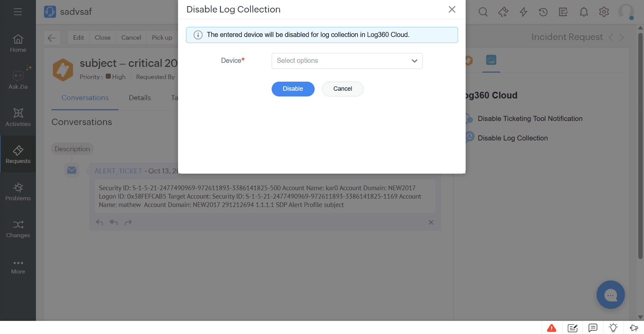Open the Activities module
Screen dimensions: 644x334
pyautogui.click(x=18, y=118)
